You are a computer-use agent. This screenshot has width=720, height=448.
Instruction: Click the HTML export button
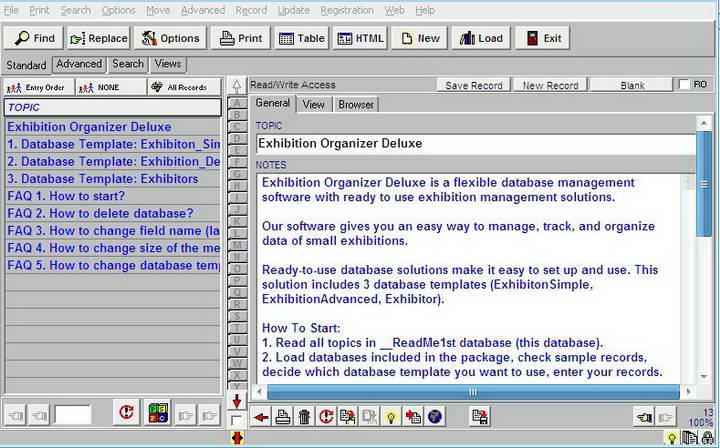pyautogui.click(x=360, y=38)
